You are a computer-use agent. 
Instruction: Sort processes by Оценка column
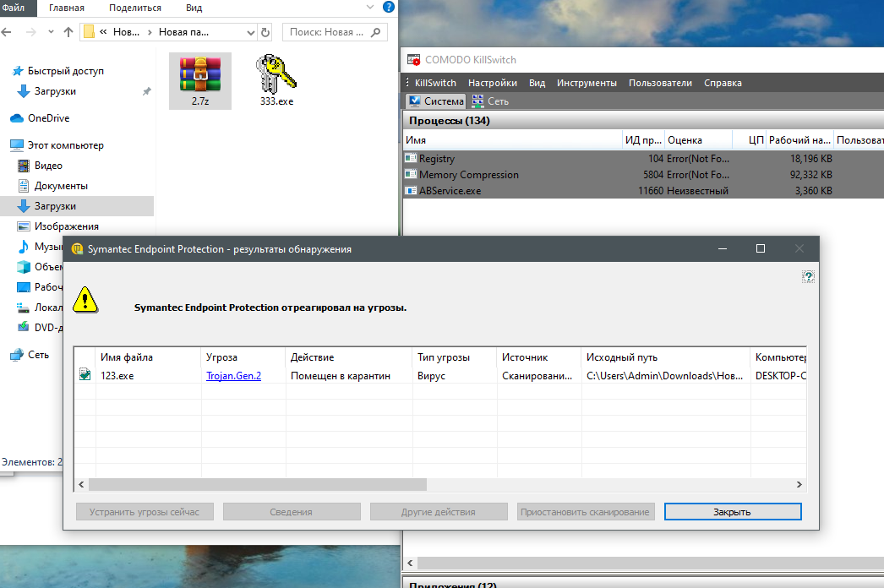click(x=699, y=139)
